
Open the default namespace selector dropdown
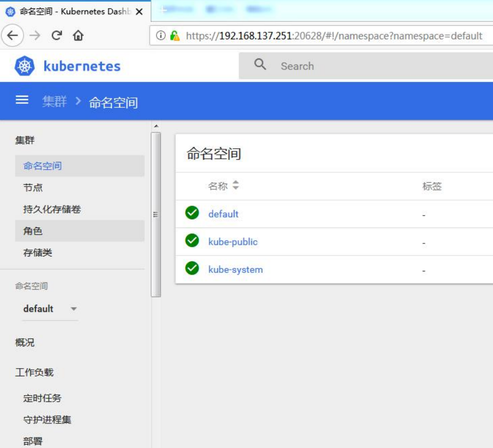pyautogui.click(x=50, y=309)
